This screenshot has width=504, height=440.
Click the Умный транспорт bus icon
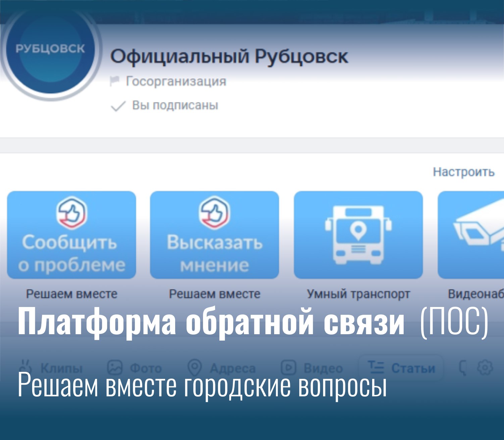[x=358, y=235]
